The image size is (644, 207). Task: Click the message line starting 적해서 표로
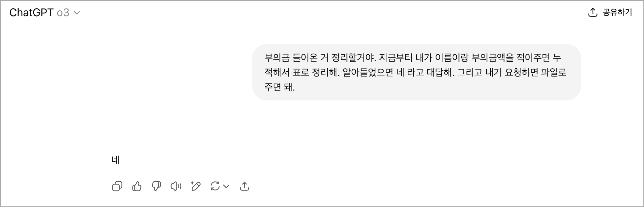(415, 72)
